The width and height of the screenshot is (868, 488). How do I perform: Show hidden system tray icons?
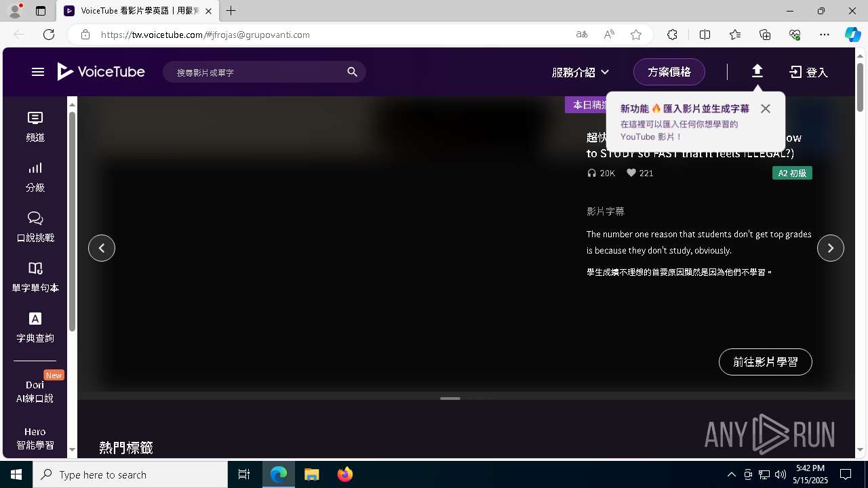pos(731,474)
